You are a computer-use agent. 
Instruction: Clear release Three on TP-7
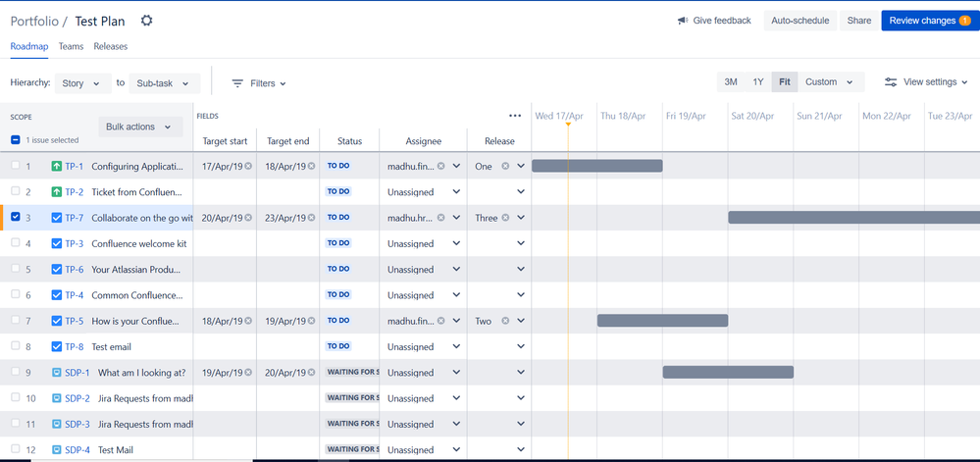tap(505, 218)
